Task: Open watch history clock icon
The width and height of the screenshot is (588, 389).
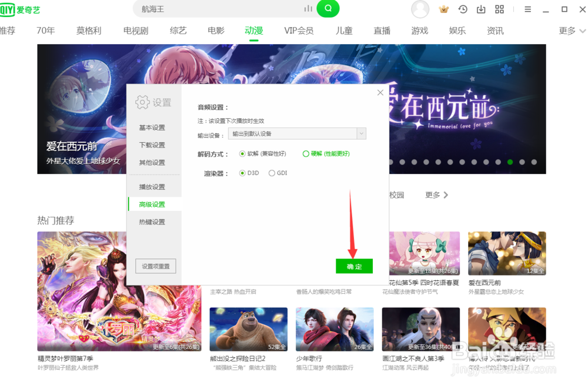Action: [463, 9]
